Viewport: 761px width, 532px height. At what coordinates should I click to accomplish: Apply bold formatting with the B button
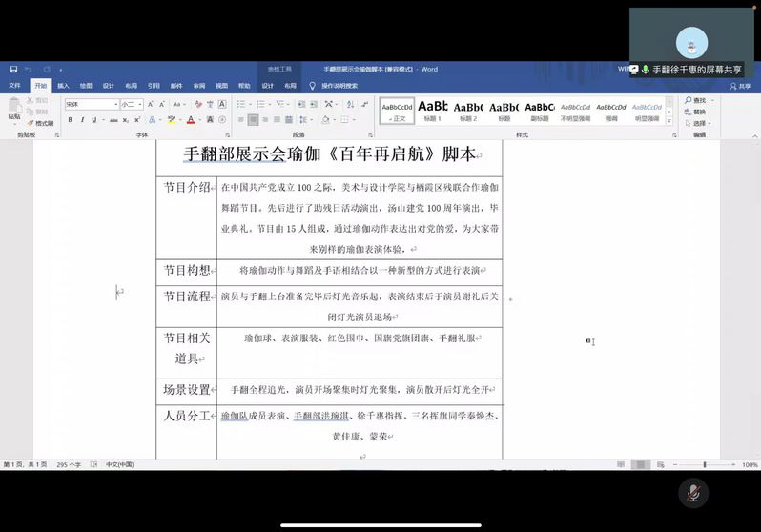pos(71,120)
